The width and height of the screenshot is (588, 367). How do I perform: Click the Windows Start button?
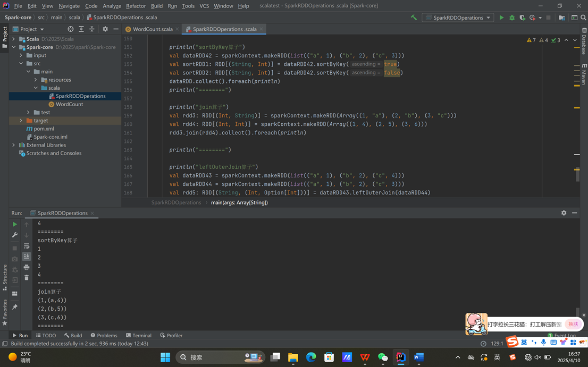click(x=165, y=357)
